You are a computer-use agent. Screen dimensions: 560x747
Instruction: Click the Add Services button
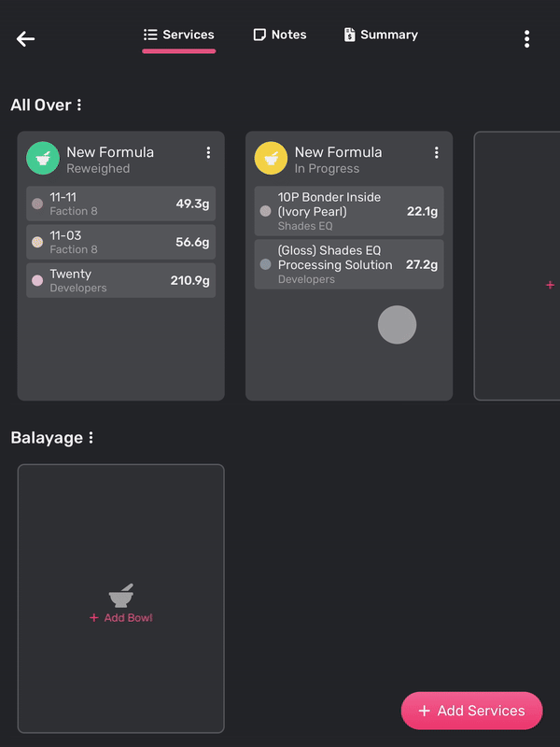[x=471, y=711]
